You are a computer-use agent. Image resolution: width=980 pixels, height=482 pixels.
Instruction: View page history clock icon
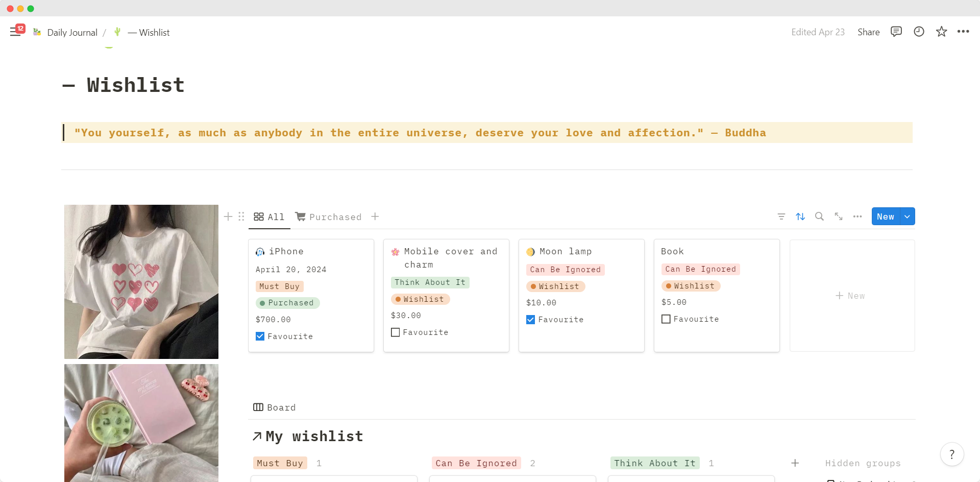tap(919, 32)
